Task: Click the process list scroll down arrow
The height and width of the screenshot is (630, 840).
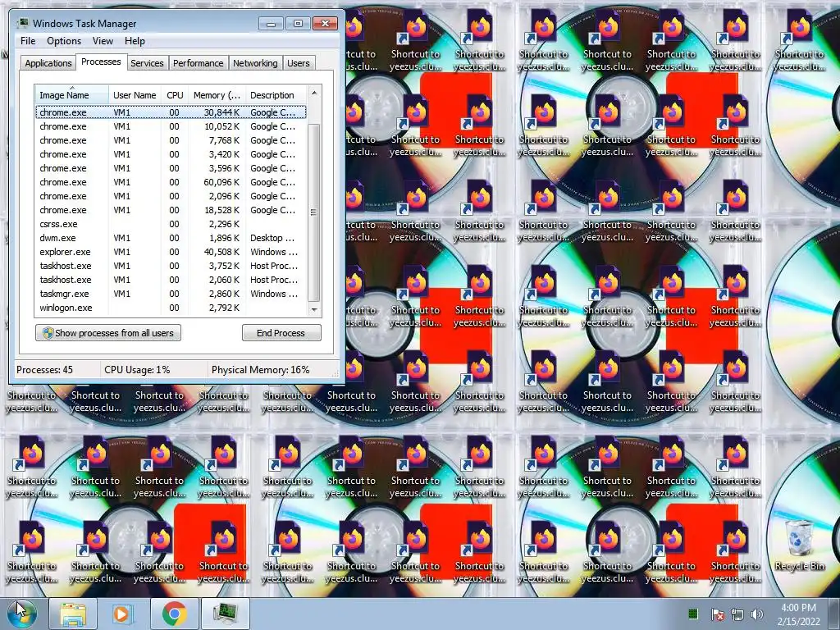Action: [x=314, y=309]
